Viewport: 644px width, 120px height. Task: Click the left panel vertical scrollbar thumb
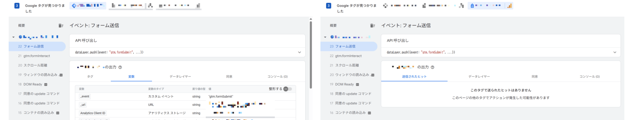311,55
